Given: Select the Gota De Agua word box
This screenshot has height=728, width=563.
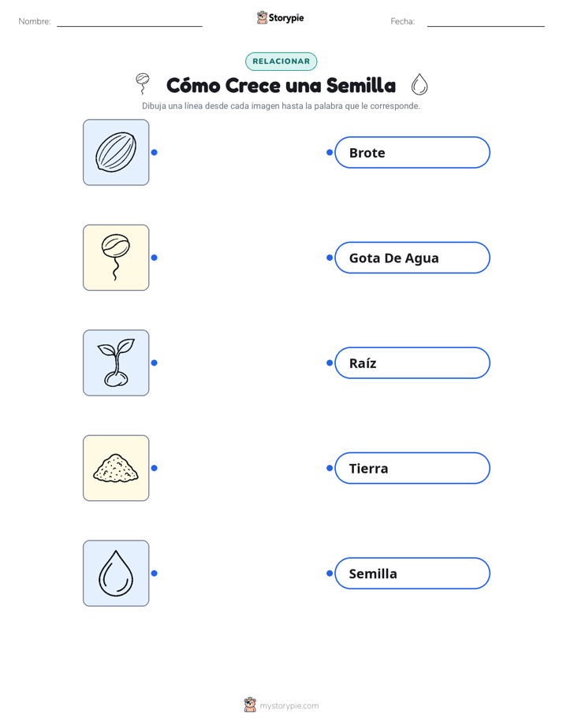Looking at the screenshot, I should (x=412, y=258).
